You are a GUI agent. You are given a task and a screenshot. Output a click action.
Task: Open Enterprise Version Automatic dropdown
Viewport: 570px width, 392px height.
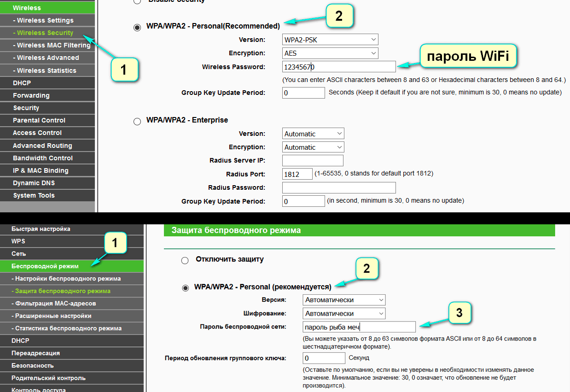point(313,134)
